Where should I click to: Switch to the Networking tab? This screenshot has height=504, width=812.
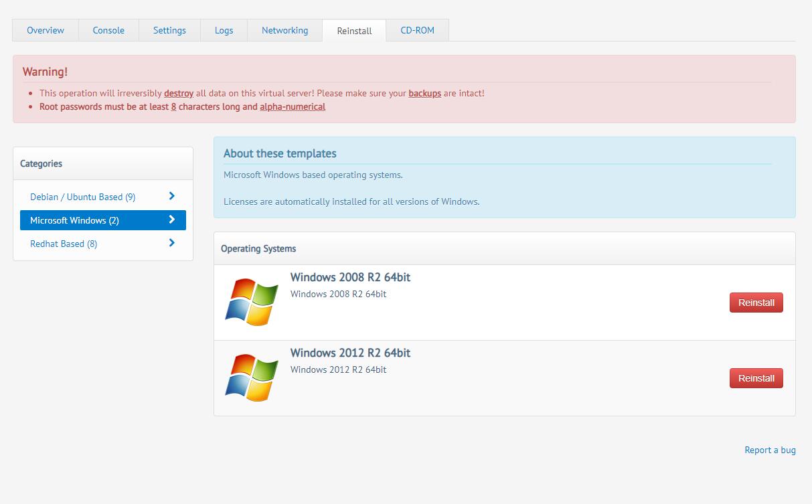[285, 30]
